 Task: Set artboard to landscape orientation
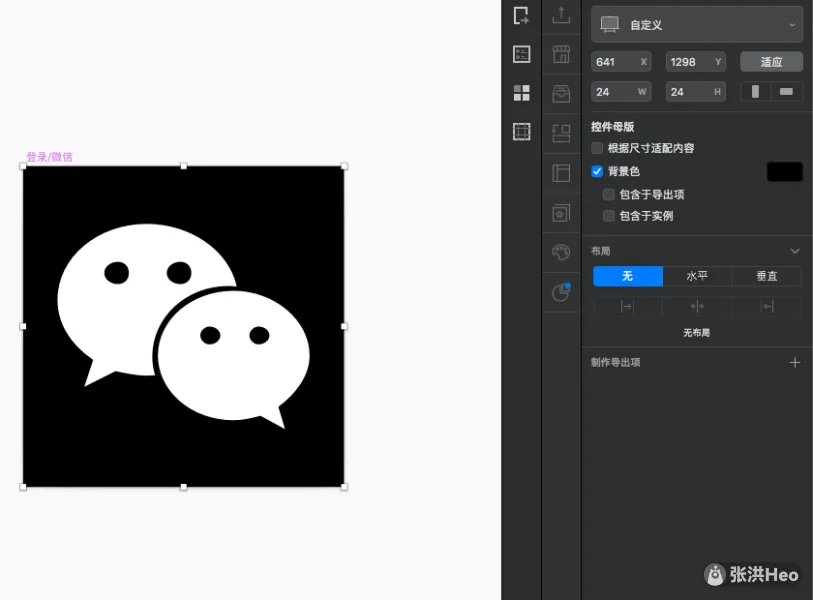pyautogui.click(x=786, y=92)
